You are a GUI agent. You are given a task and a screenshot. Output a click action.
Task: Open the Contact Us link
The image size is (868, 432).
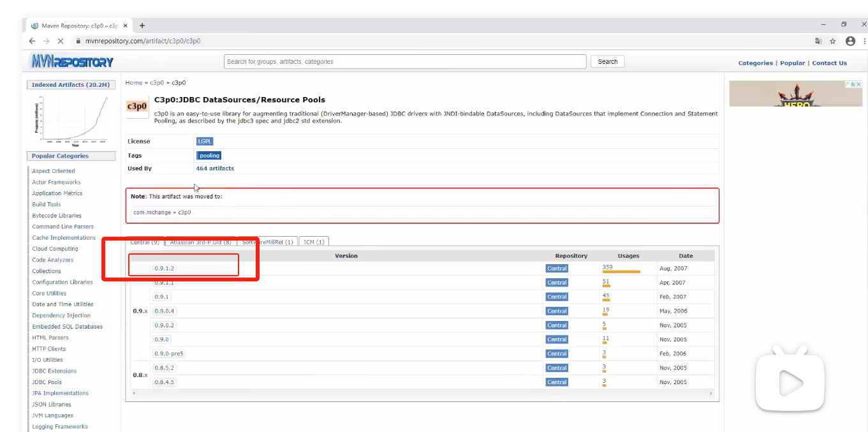pos(829,63)
